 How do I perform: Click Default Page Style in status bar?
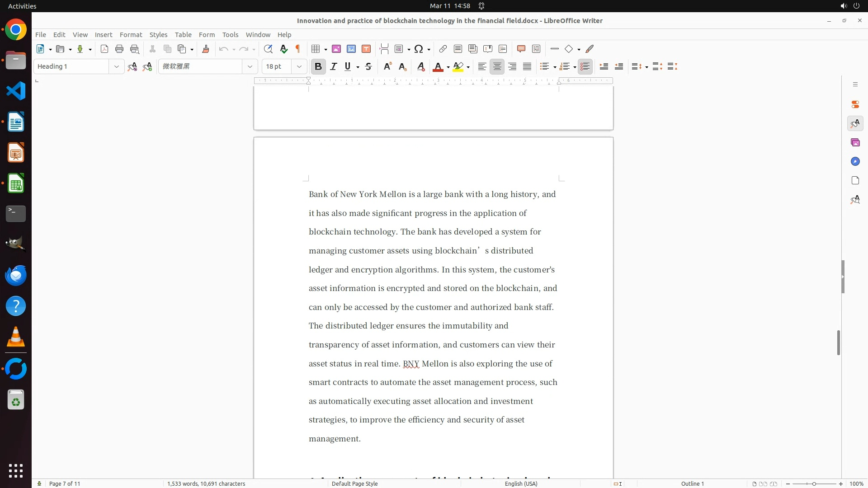(354, 483)
